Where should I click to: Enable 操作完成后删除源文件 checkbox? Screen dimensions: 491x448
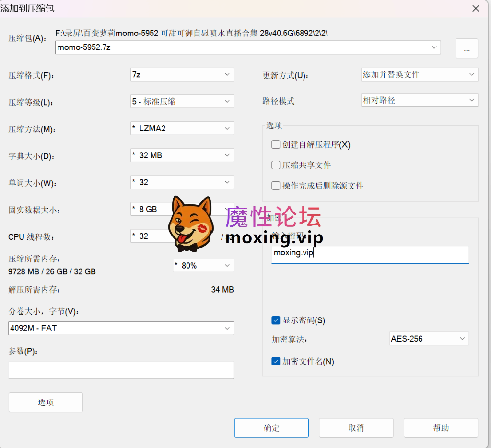[x=276, y=186]
